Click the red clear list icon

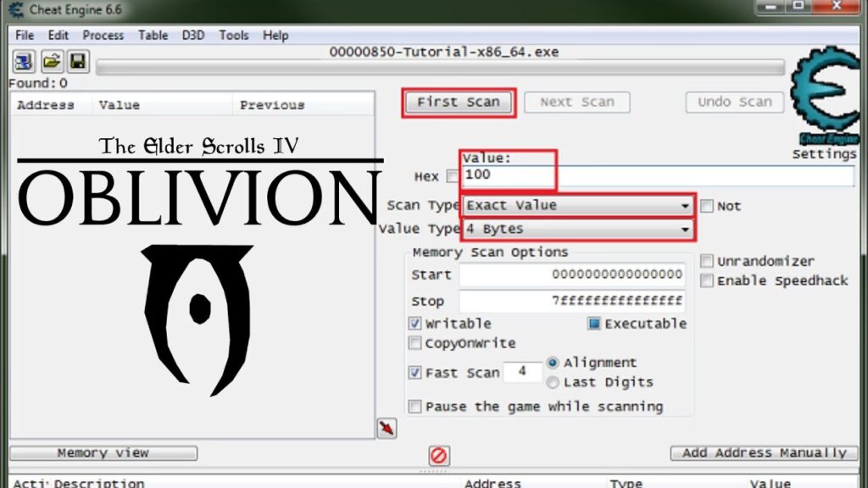point(439,455)
